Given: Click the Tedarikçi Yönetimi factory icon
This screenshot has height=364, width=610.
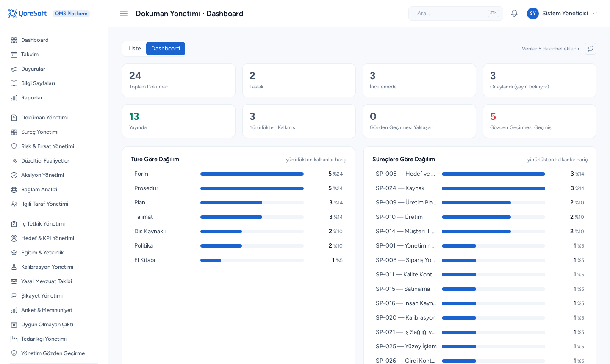Looking at the screenshot, I should [x=14, y=339].
